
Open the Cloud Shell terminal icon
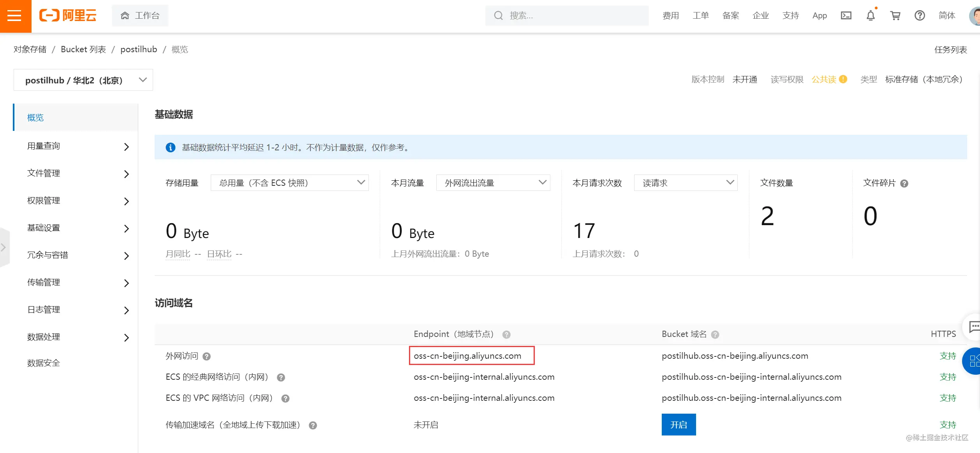pyautogui.click(x=846, y=16)
